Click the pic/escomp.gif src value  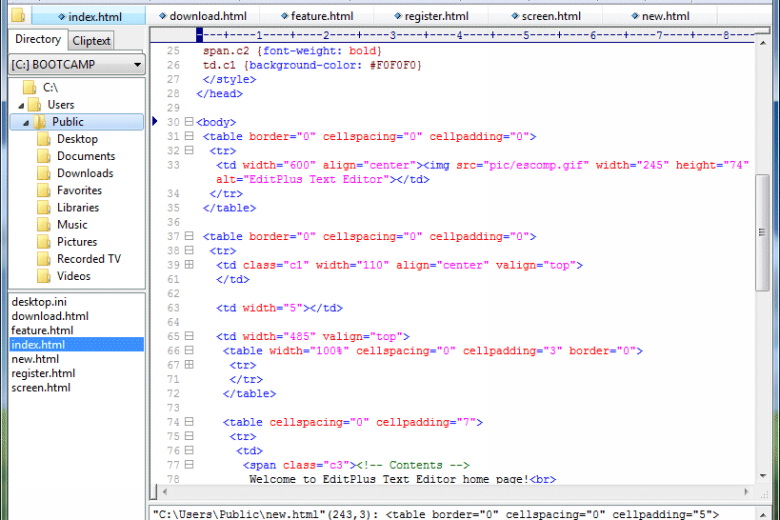click(x=536, y=165)
